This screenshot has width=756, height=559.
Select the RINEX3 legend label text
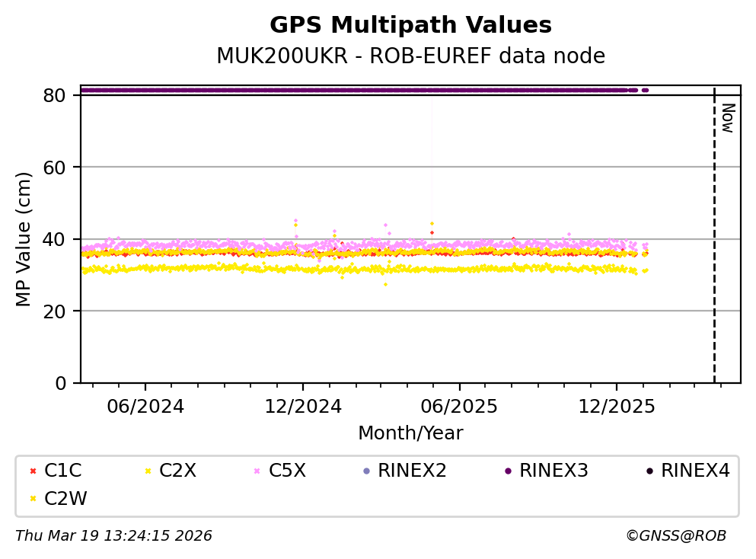tap(553, 471)
